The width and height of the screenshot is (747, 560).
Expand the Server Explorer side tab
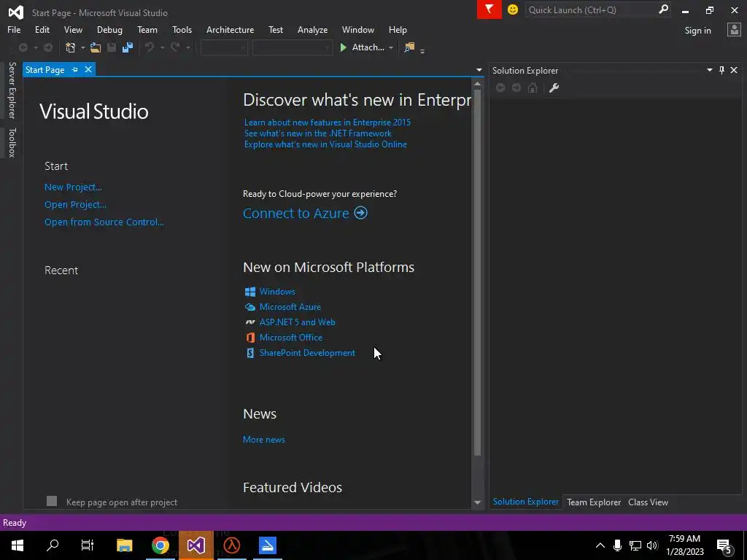[x=12, y=90]
